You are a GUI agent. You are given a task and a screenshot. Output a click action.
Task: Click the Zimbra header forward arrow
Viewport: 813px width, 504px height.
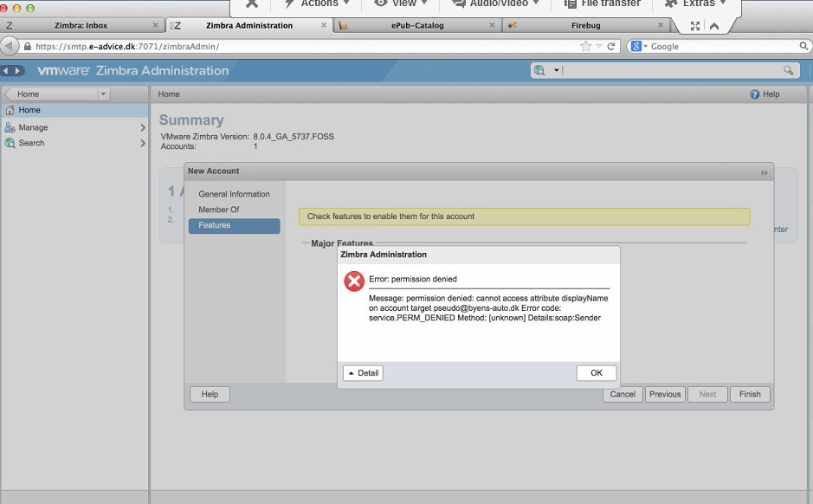point(17,70)
